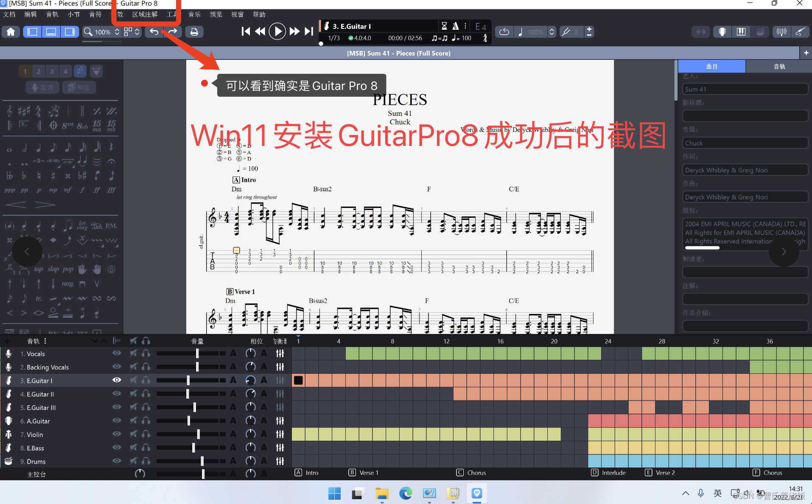Select voice 2 button

coord(38,71)
